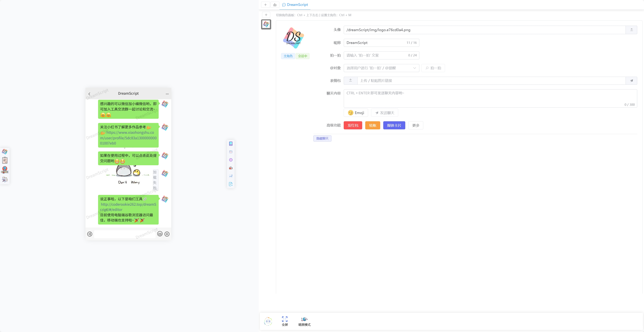Click the sticker upload icon button
Image resolution: width=644 pixels, height=332 pixels.
pos(350,81)
